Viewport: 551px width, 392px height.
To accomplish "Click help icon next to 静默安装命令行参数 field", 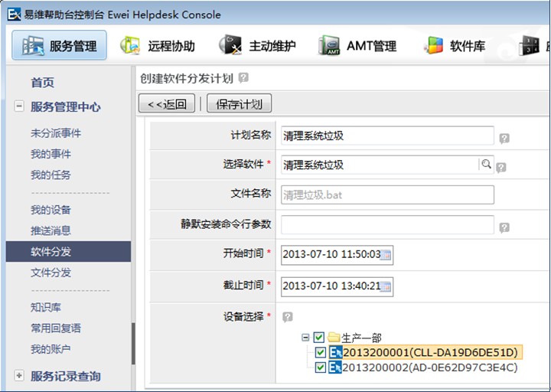I will pos(504,227).
